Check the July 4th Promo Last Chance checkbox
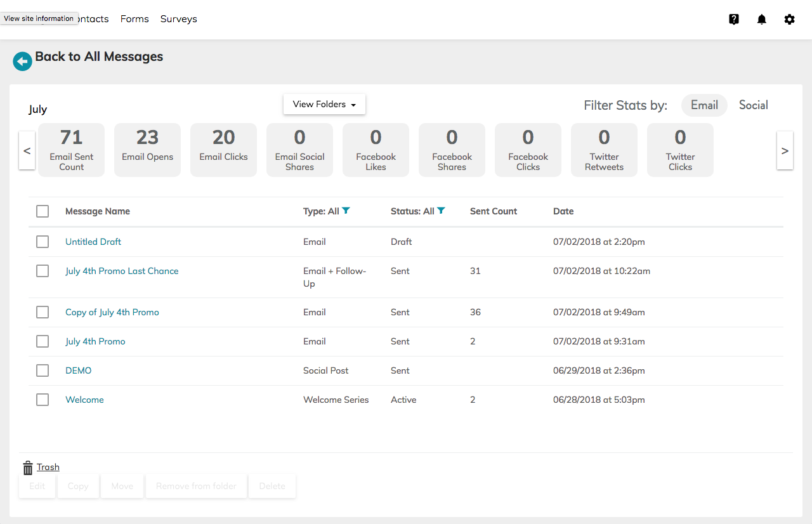 [x=43, y=271]
